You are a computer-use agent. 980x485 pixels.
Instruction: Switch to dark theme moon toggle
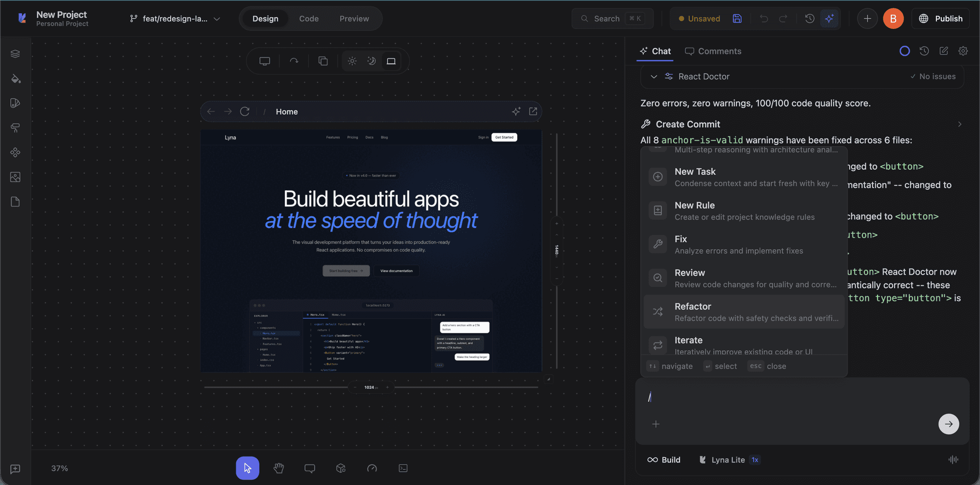[x=372, y=61]
